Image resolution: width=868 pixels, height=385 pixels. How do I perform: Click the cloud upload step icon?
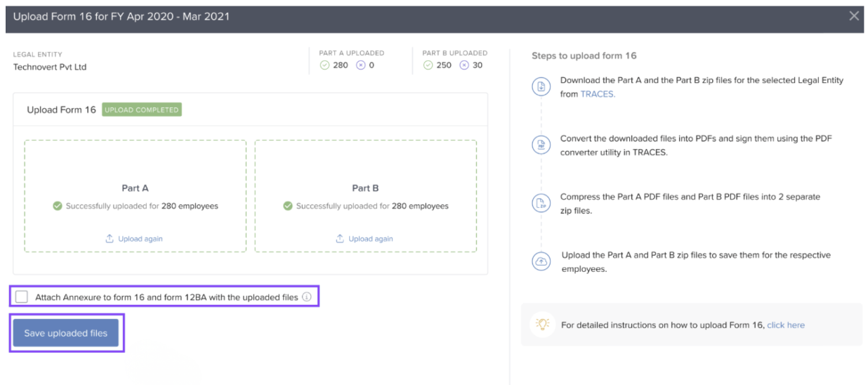coord(541,261)
